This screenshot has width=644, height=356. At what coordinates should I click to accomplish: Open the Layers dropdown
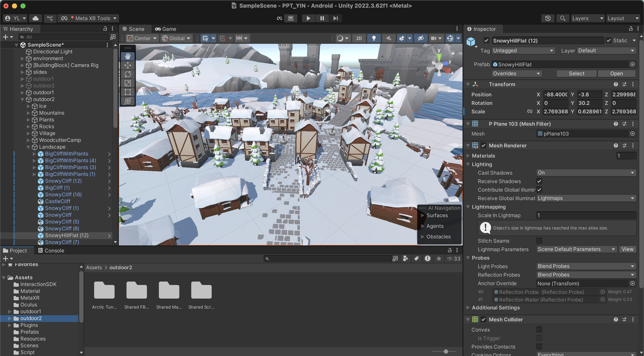coord(587,18)
